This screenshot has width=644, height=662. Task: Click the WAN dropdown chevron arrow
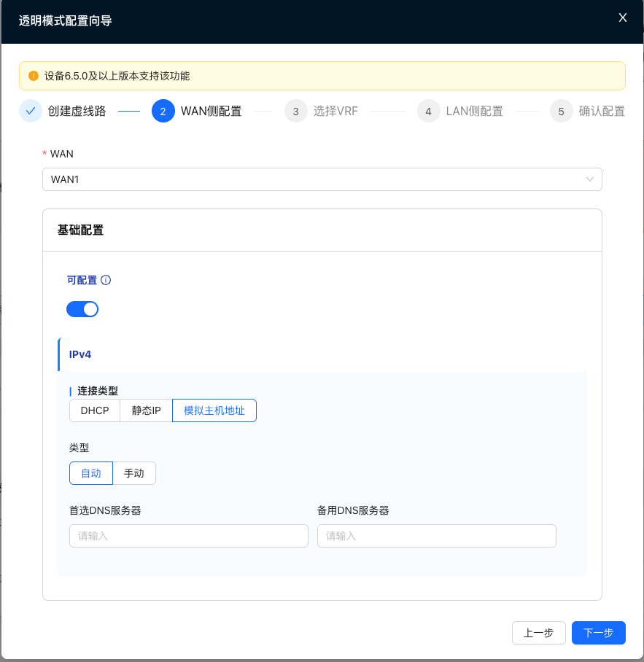(x=590, y=179)
